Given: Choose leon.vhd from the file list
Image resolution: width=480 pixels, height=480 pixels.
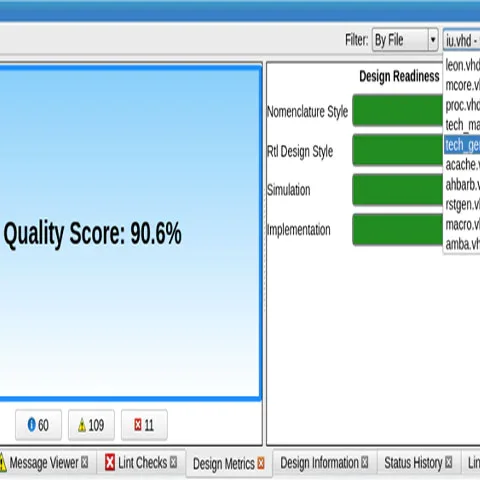Looking at the screenshot, I should coord(462,65).
